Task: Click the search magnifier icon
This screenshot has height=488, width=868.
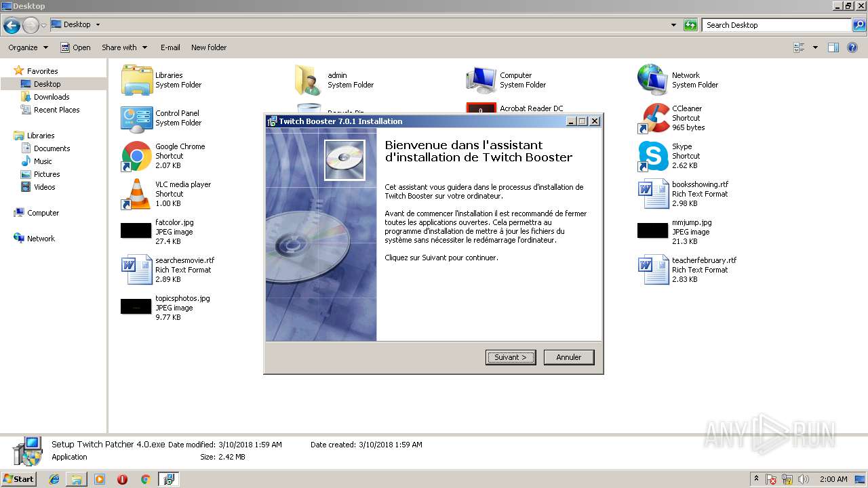Action: 859,25
